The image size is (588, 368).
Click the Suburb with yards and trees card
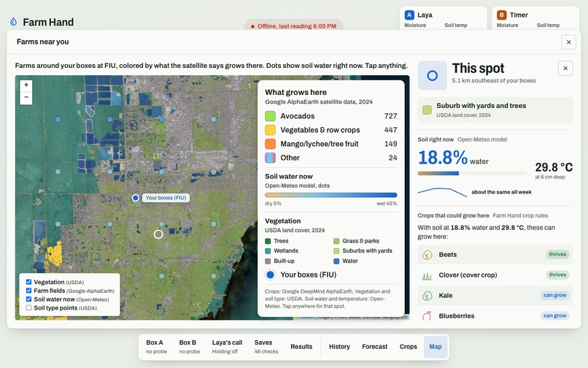click(495, 110)
